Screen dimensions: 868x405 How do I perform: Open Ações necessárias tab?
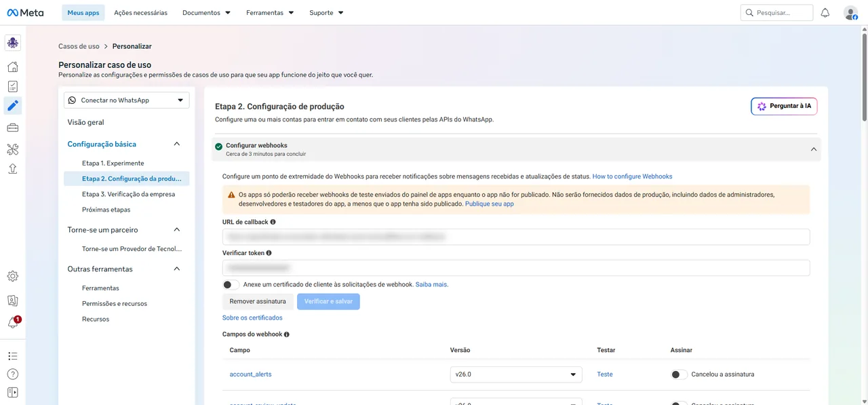click(x=140, y=13)
